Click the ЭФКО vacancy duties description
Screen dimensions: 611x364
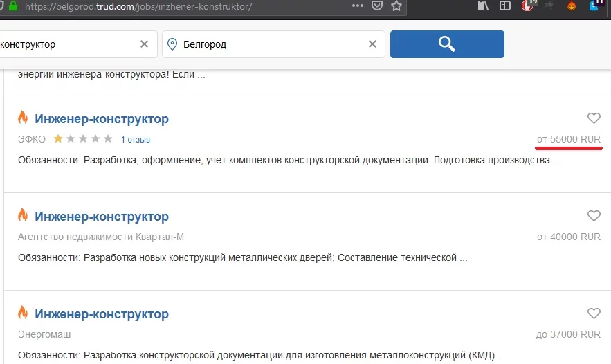point(291,160)
